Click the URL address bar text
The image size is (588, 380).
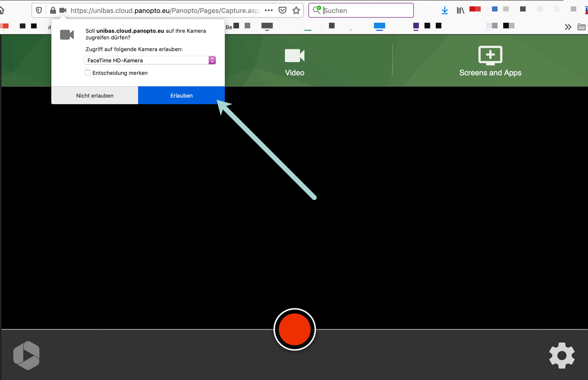pyautogui.click(x=165, y=10)
